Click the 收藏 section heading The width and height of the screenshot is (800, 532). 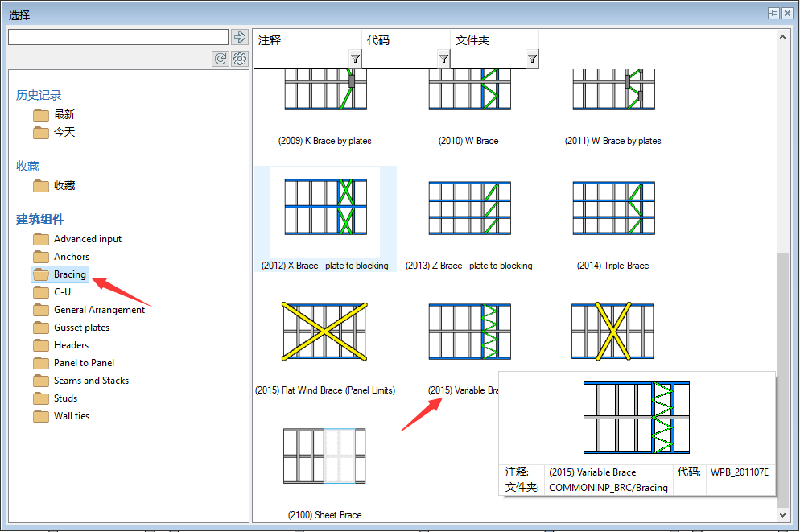27,167
